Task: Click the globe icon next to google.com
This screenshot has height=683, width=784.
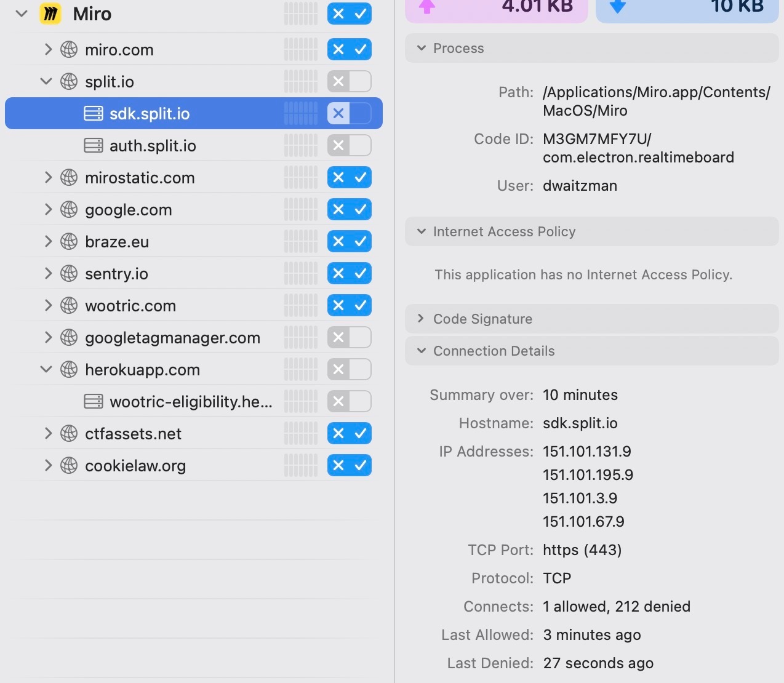Action: coord(69,209)
